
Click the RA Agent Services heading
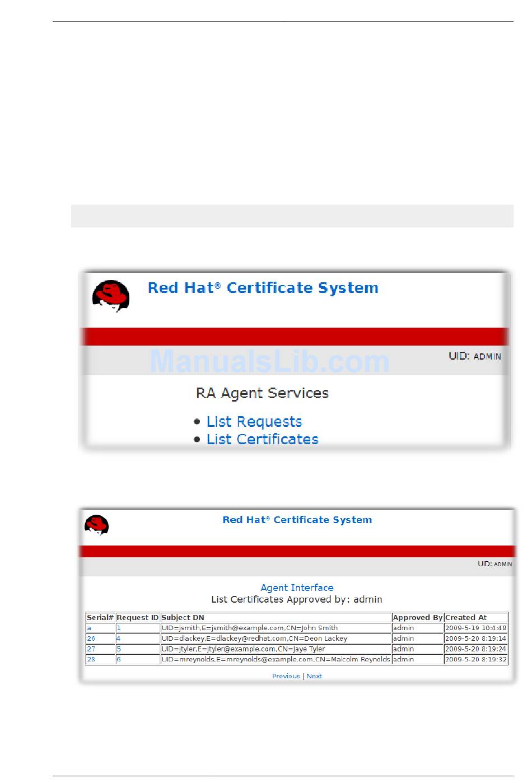click(262, 393)
